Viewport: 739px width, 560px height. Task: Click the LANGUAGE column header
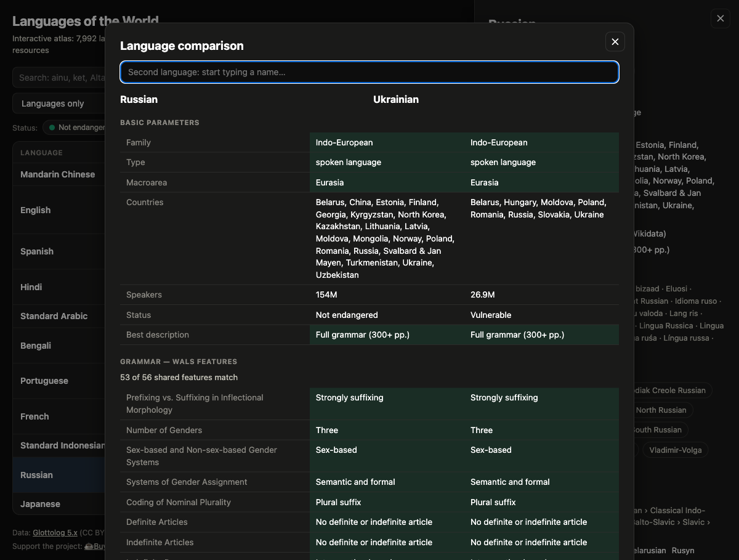(41, 153)
